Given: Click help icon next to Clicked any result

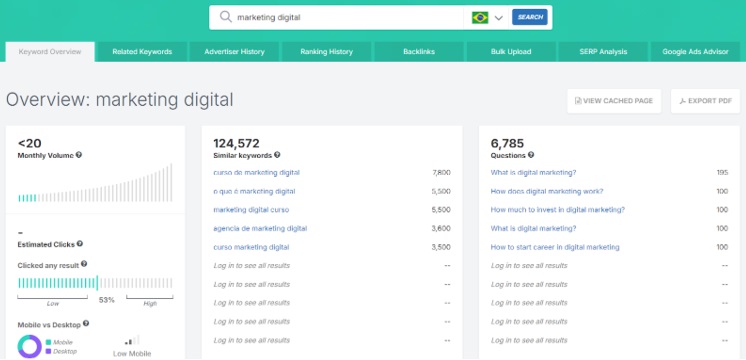Looking at the screenshot, I should [84, 264].
